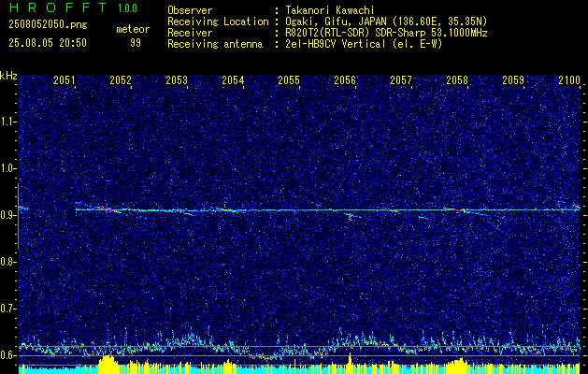Click the 0.8 kHz axis label
Viewport: 588px width, 374px height.
click(7, 262)
